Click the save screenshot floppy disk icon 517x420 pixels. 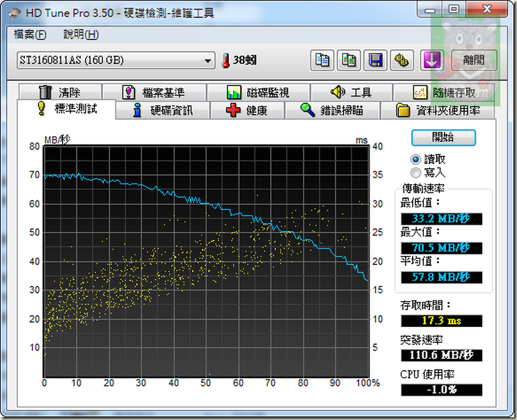coord(376,60)
